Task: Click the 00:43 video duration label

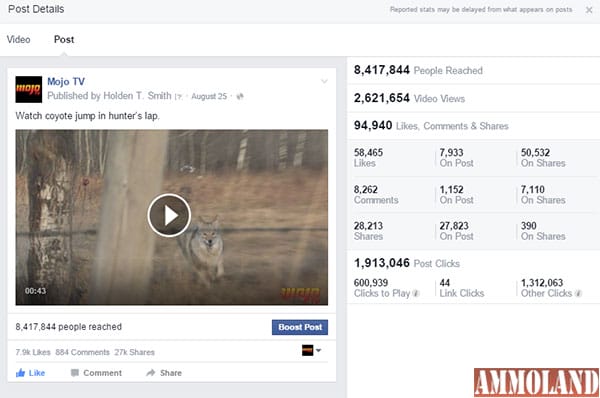Action: click(x=35, y=291)
